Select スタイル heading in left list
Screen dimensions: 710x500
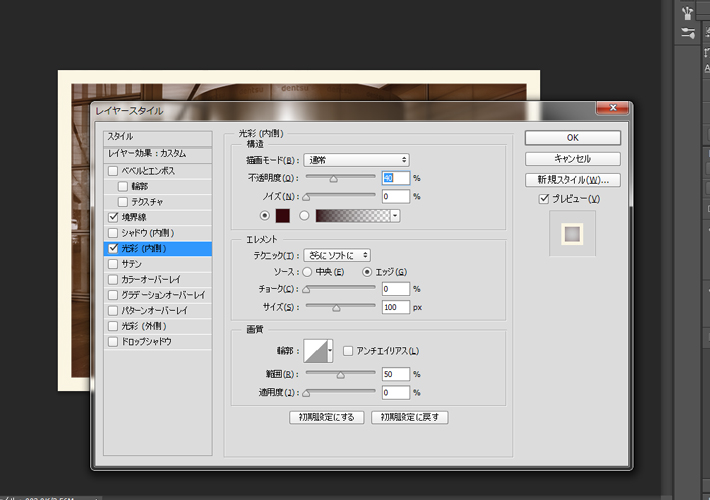(158, 137)
